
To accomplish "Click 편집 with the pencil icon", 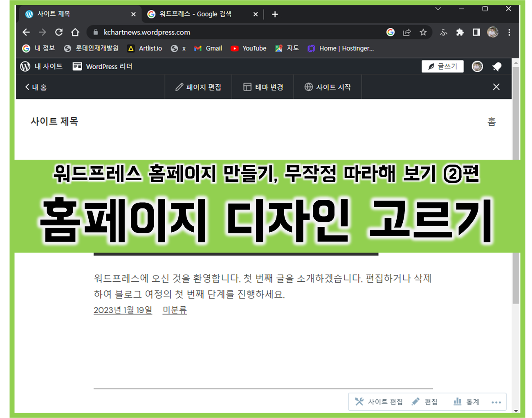I will [x=425, y=402].
